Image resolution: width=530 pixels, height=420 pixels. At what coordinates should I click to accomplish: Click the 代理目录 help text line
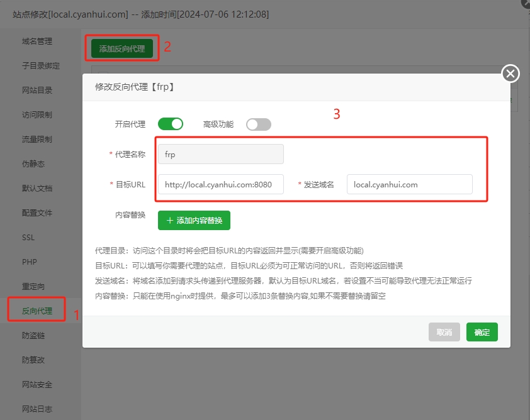tap(229, 250)
